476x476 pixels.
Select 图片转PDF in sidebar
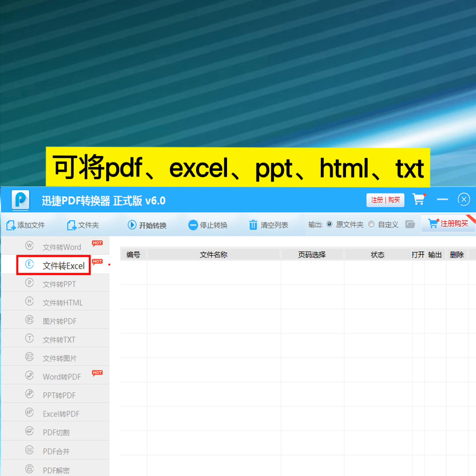coord(55,320)
